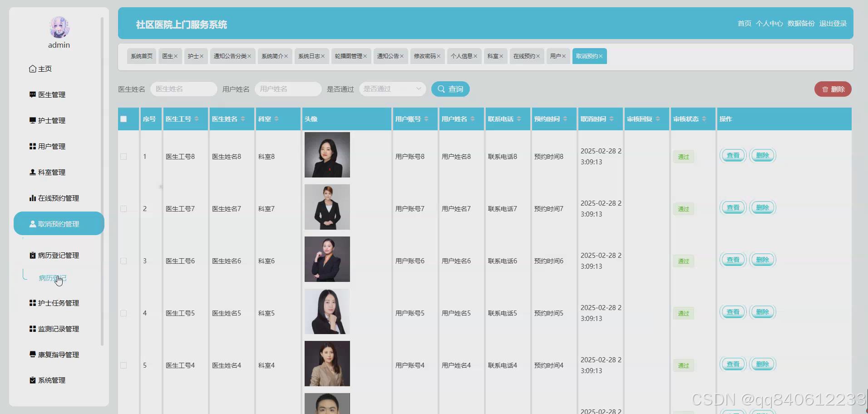The image size is (868, 414).
Task: Close the 轮播图管理 tab via x icon
Action: (365, 56)
